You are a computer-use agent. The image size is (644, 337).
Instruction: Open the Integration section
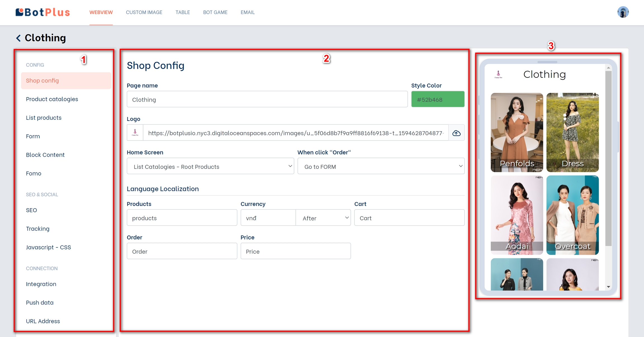(41, 284)
